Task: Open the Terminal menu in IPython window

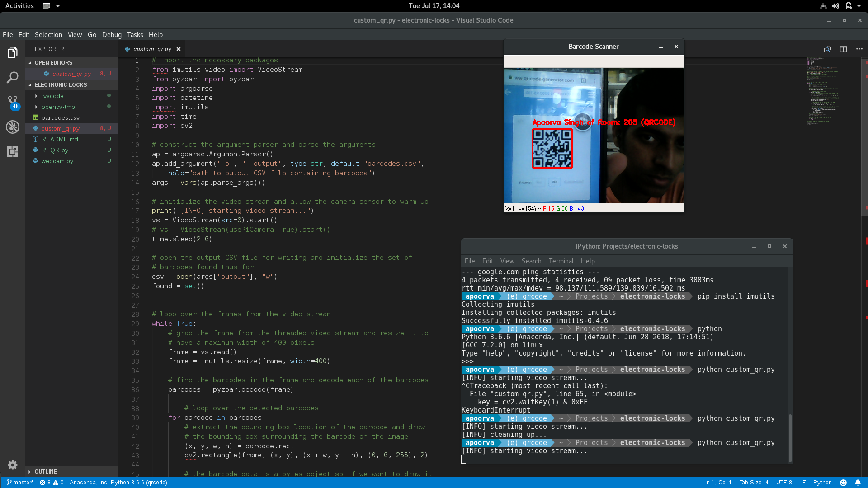Action: point(561,261)
